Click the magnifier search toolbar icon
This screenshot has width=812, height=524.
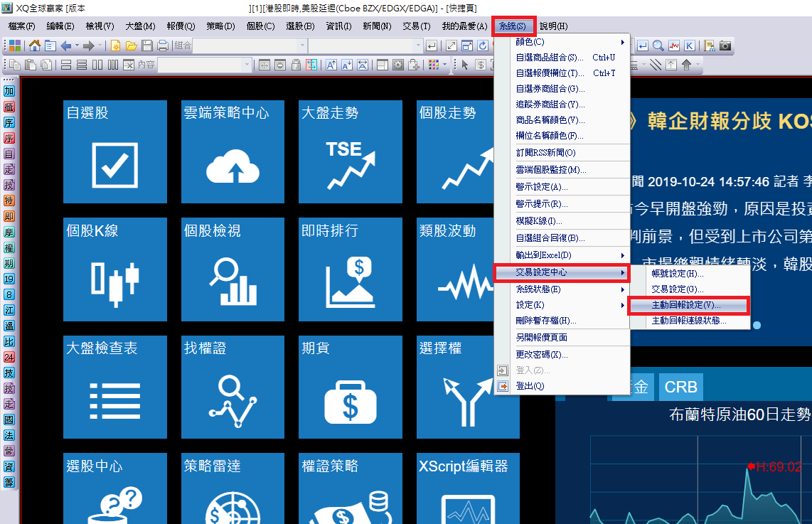(x=658, y=46)
